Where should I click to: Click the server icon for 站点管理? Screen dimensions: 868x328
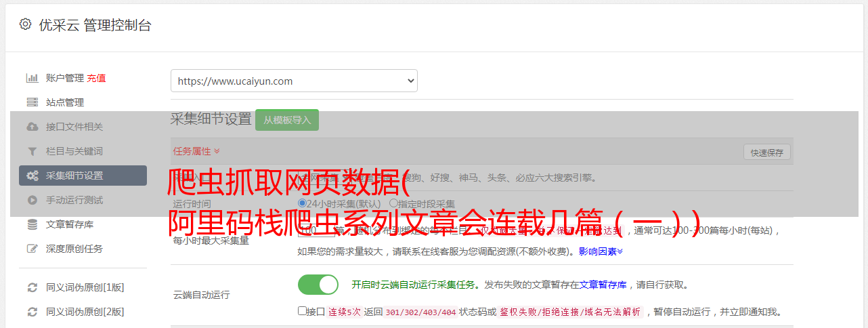(x=32, y=102)
